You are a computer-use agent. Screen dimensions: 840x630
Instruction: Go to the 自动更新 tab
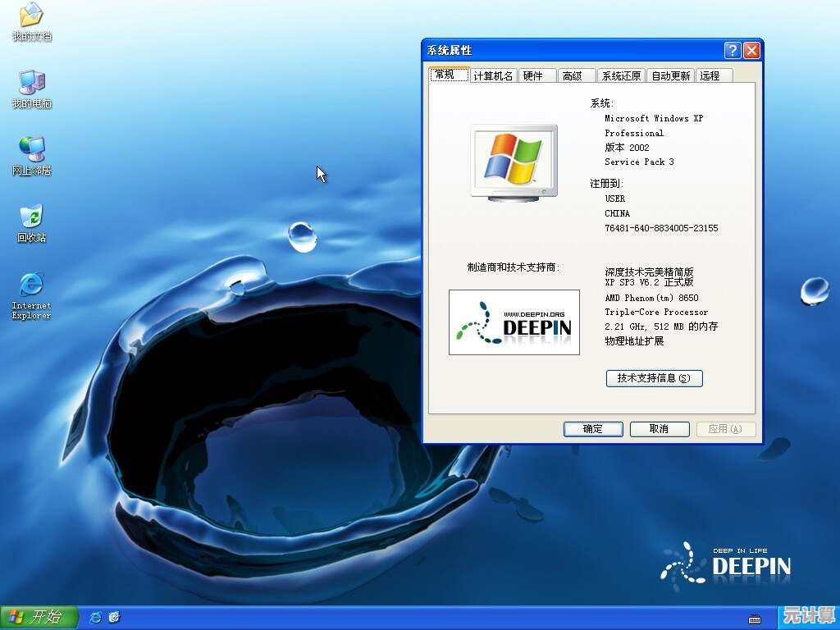tap(670, 75)
